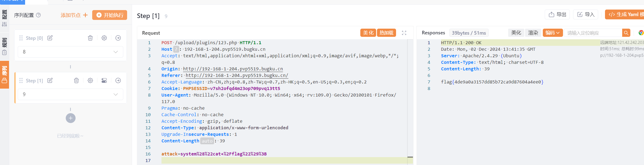Click Responses 美化 beautify button
The height and width of the screenshot is (165, 644).
click(x=516, y=33)
